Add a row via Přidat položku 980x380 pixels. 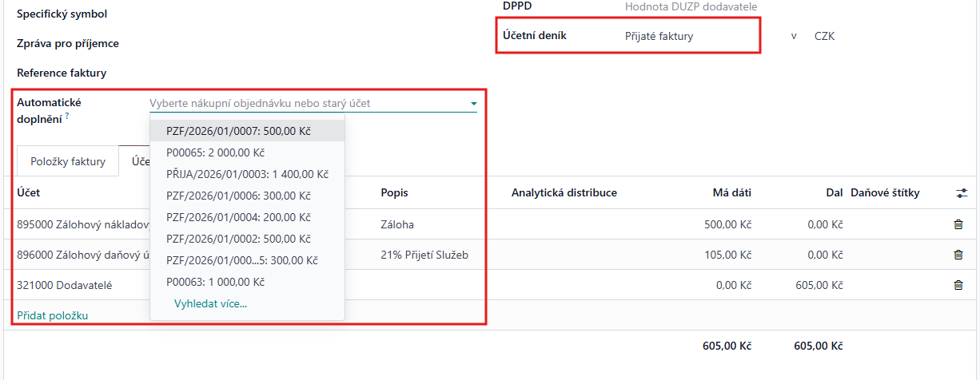(52, 315)
